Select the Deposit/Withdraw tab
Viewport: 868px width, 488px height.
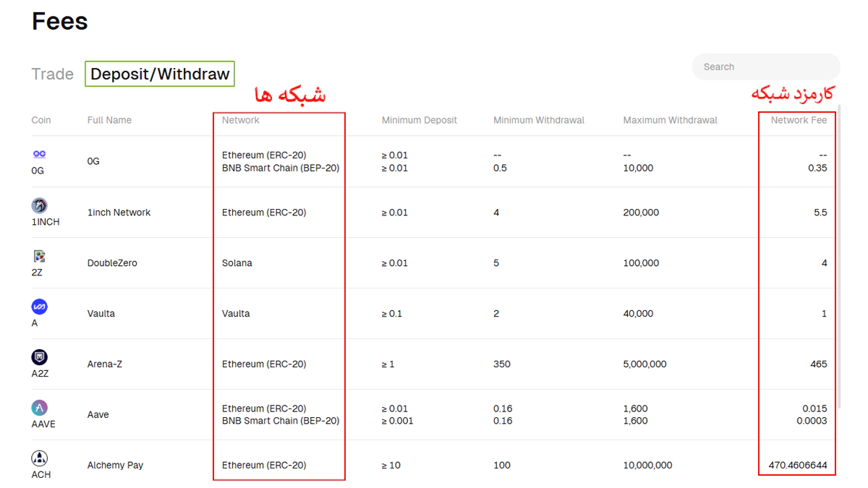click(160, 74)
